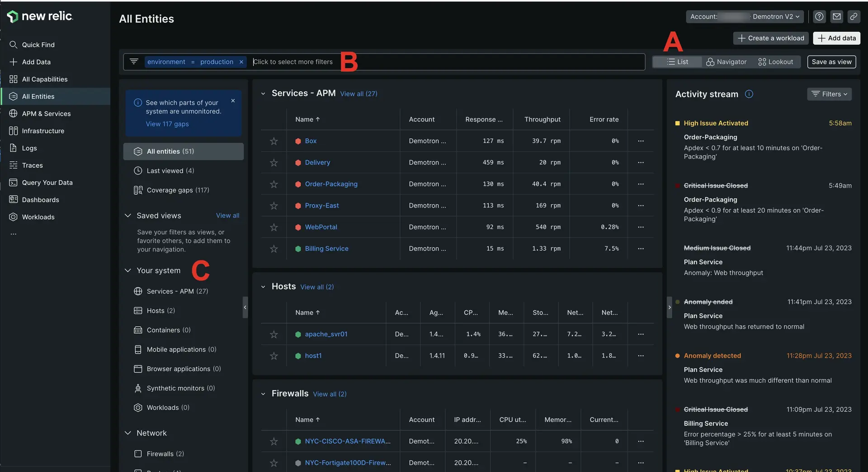Image resolution: width=868 pixels, height=472 pixels.
Task: Open the View 117 gaps link
Action: click(x=167, y=124)
